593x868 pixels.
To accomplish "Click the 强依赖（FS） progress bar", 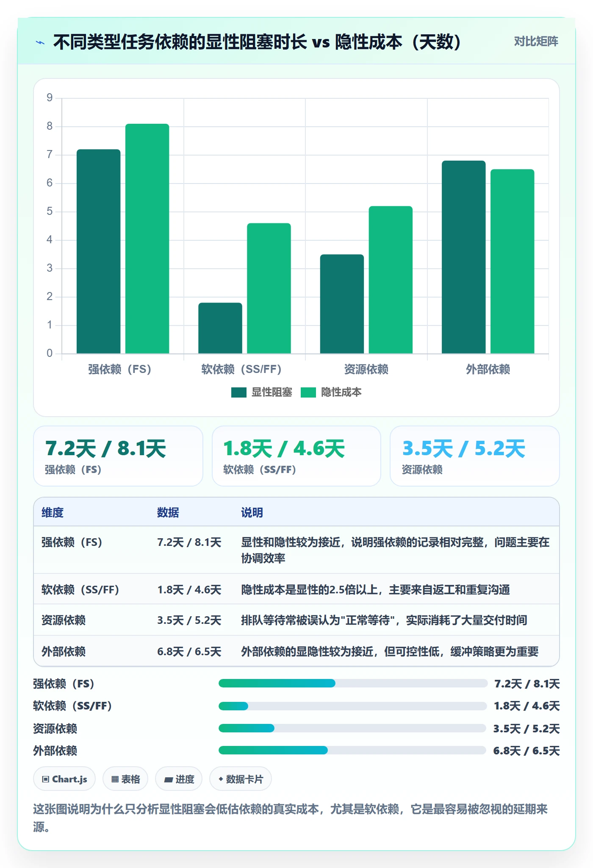I will (353, 683).
